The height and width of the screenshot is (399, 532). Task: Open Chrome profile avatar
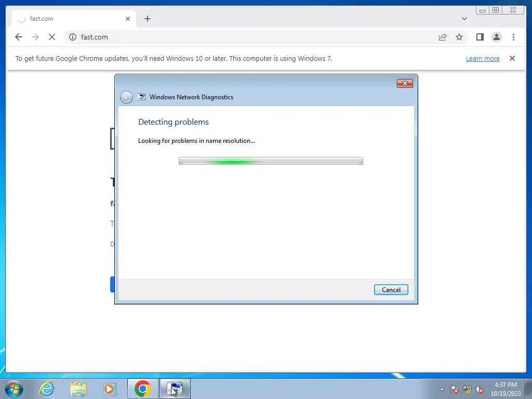pyautogui.click(x=496, y=37)
